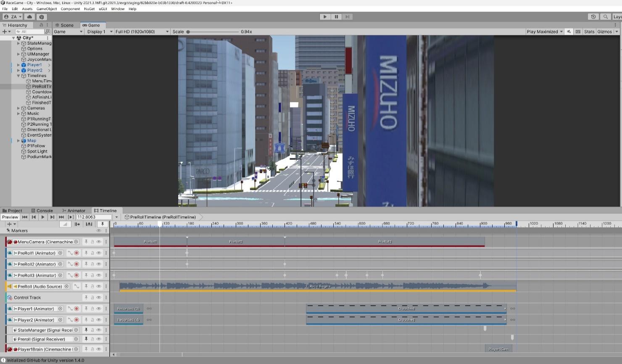Collapse the Timelines hierarchy node
Screen dimensions: 622x364
click(x=18, y=76)
